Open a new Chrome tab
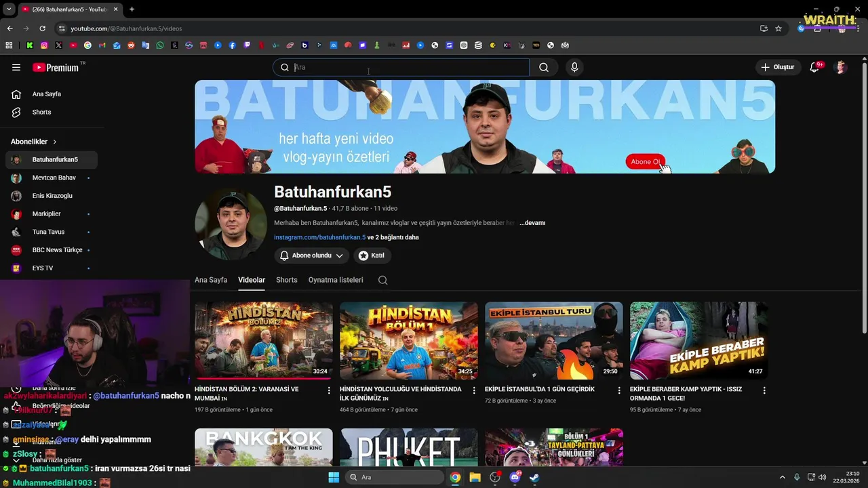The height and width of the screenshot is (488, 868). click(x=132, y=9)
